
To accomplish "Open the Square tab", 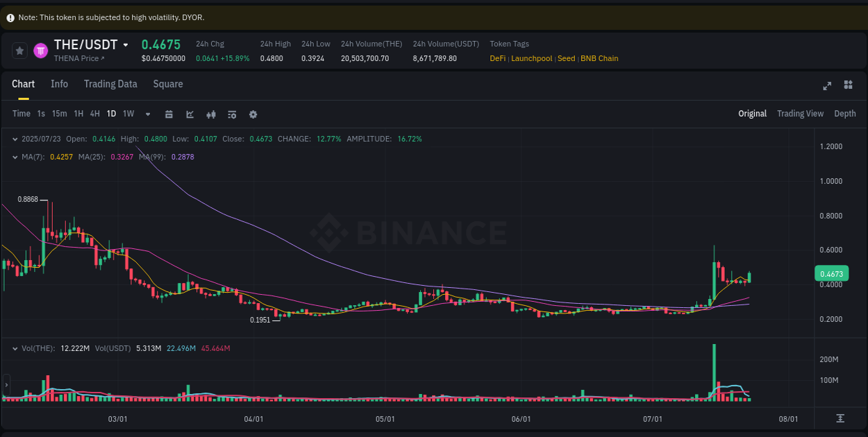I will (167, 84).
